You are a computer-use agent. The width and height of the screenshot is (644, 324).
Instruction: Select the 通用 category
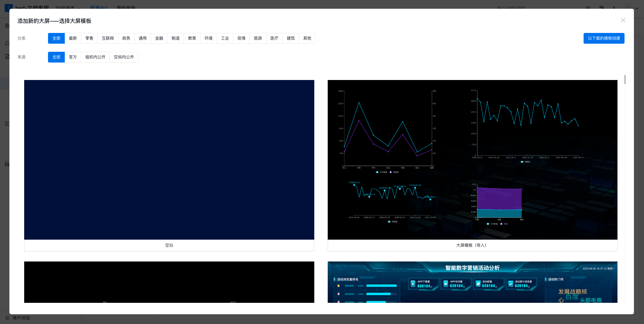coord(143,38)
